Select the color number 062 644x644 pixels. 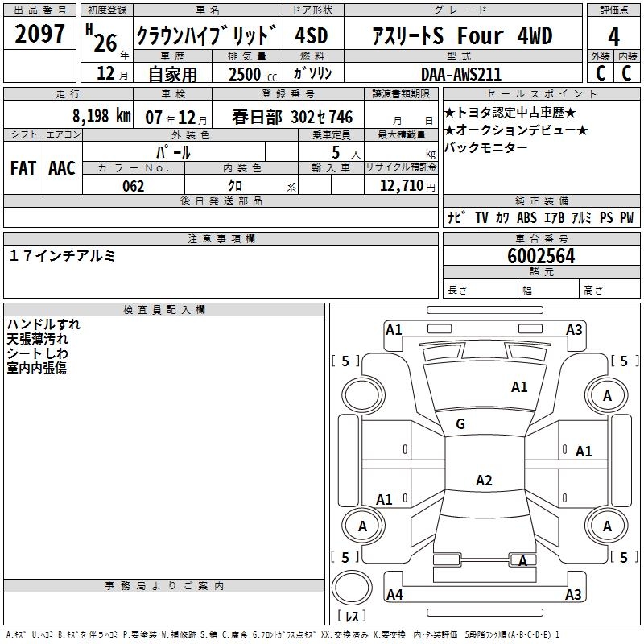[133, 186]
